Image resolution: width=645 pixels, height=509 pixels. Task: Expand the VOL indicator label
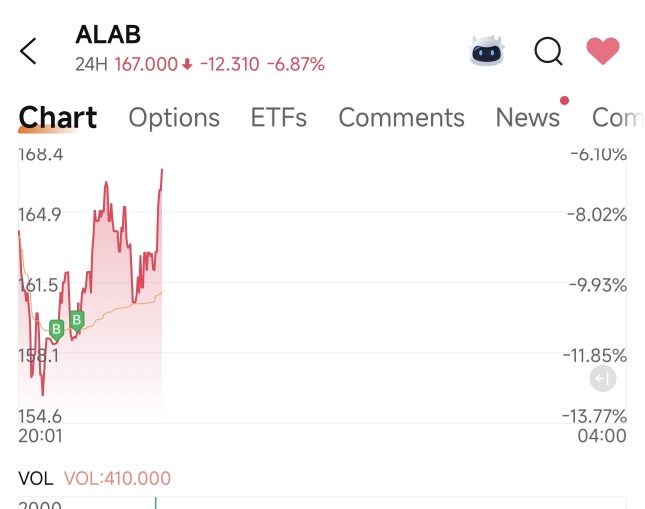pyautogui.click(x=36, y=478)
